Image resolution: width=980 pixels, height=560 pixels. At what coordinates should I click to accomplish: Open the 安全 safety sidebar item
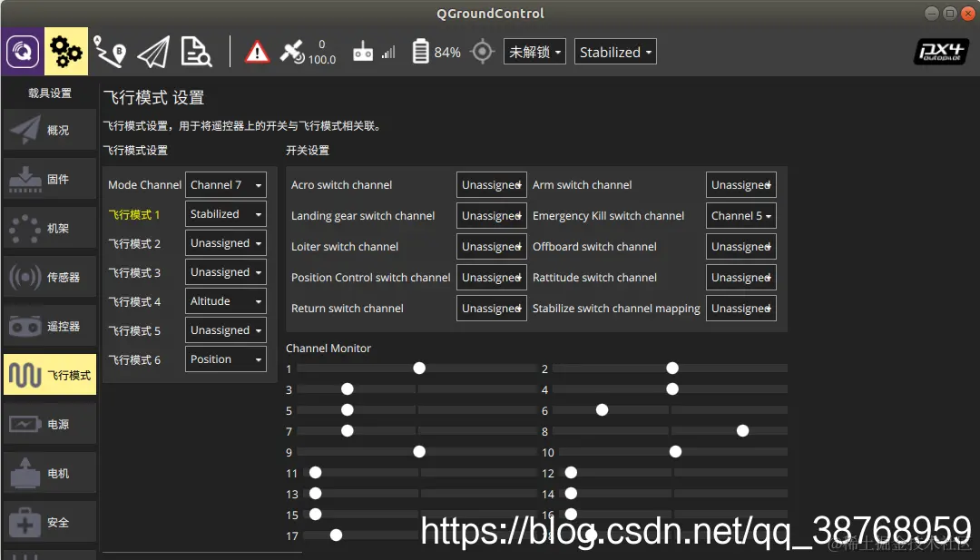point(50,522)
